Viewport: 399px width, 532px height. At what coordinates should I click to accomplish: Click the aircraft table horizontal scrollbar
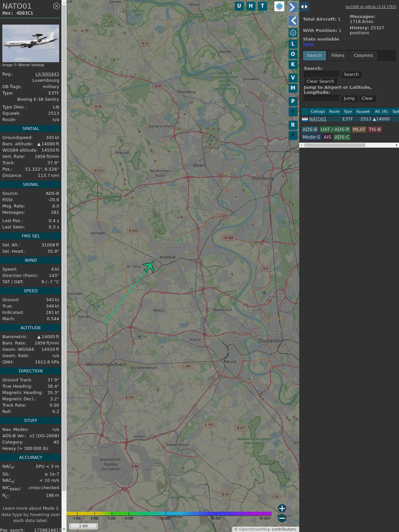tap(334, 145)
